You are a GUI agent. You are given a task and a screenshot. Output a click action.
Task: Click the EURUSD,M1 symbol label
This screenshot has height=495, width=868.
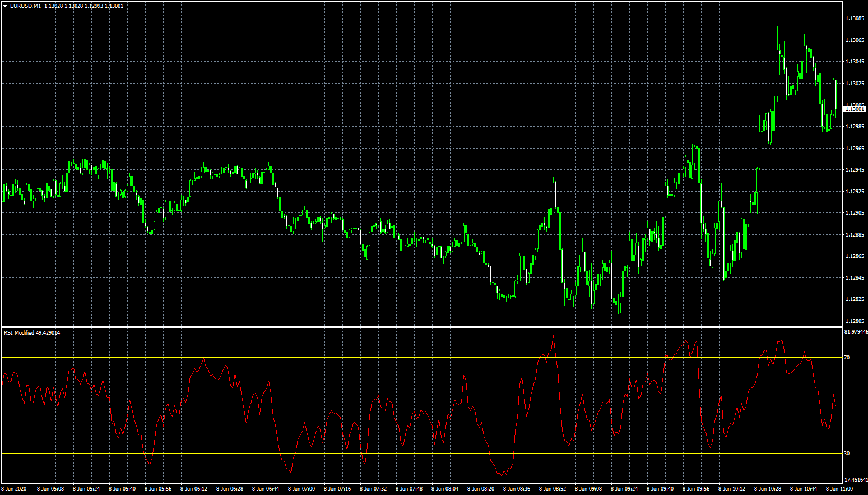pos(25,6)
